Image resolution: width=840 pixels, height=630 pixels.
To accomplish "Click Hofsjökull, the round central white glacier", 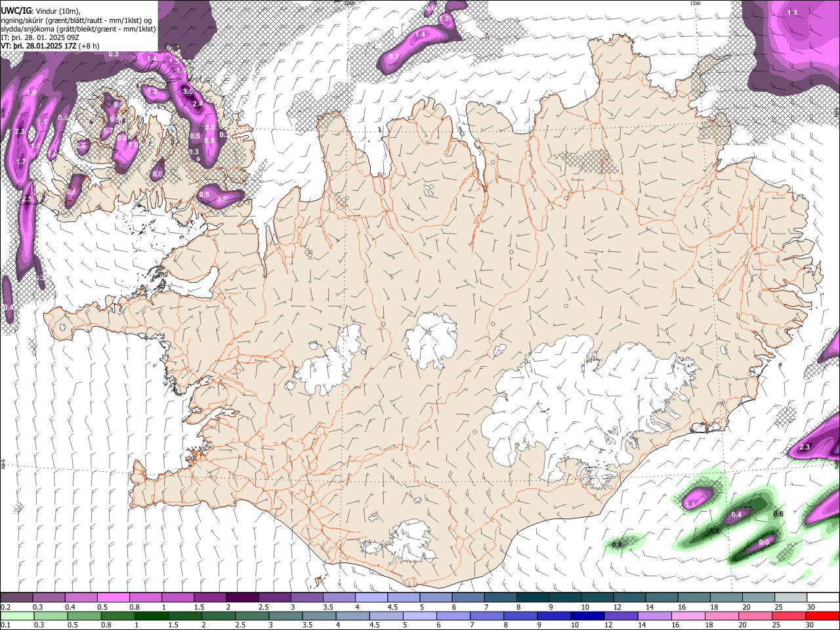I will click(x=431, y=341).
